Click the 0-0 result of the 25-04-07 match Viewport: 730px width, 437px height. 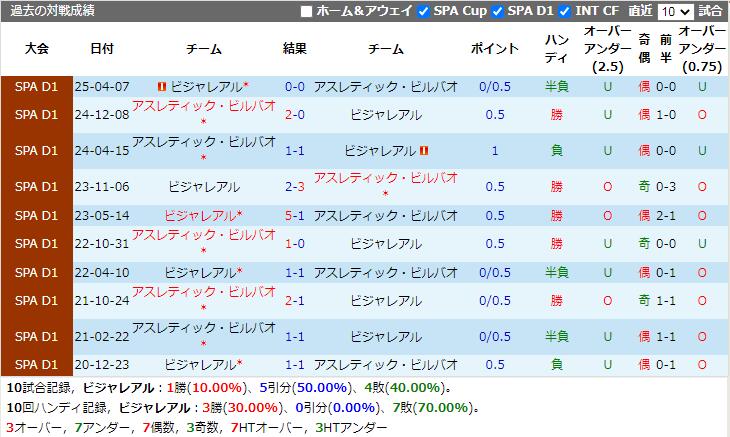pos(295,87)
